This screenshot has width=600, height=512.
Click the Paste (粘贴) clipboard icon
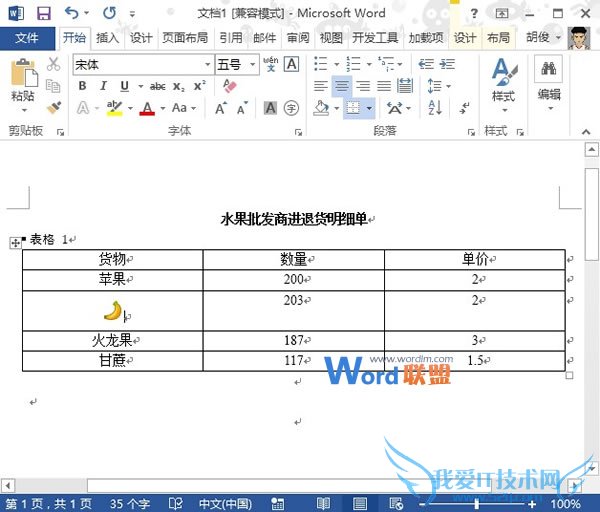24,73
